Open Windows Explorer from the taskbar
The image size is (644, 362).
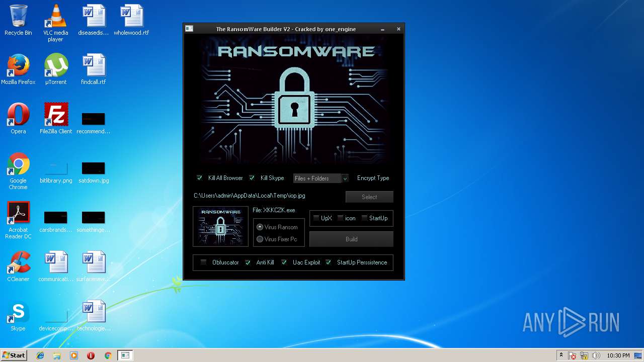57,355
